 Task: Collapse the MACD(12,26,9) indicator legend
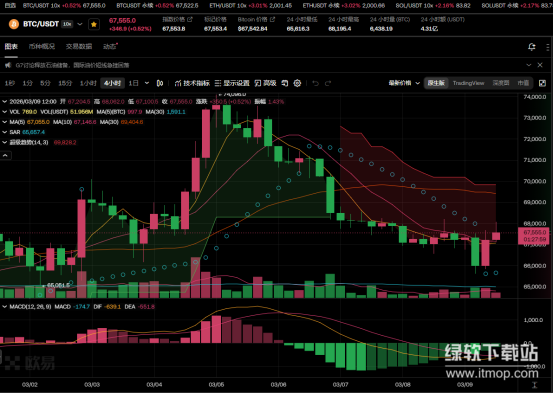point(5,307)
